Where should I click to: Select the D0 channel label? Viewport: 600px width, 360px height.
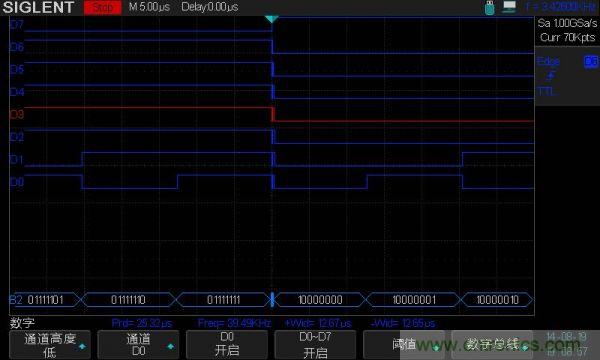(17, 182)
